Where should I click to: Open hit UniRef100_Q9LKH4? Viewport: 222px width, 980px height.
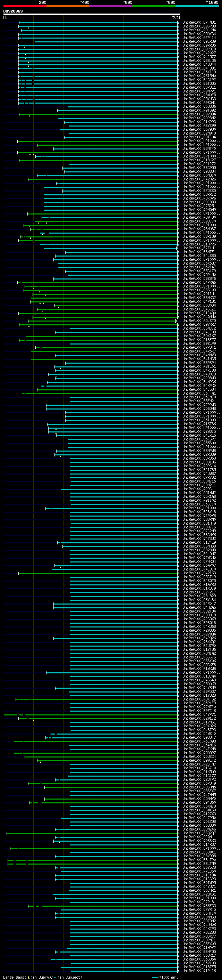pyautogui.click(x=199, y=30)
